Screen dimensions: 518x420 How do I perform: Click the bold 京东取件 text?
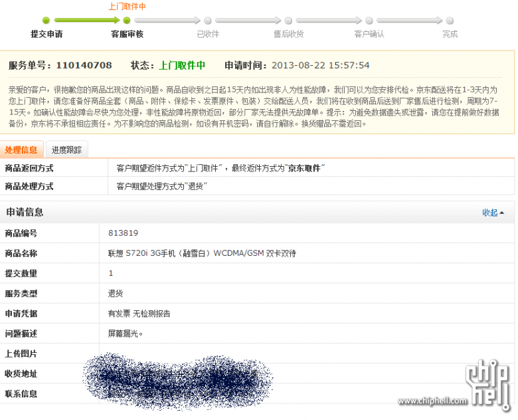point(304,168)
